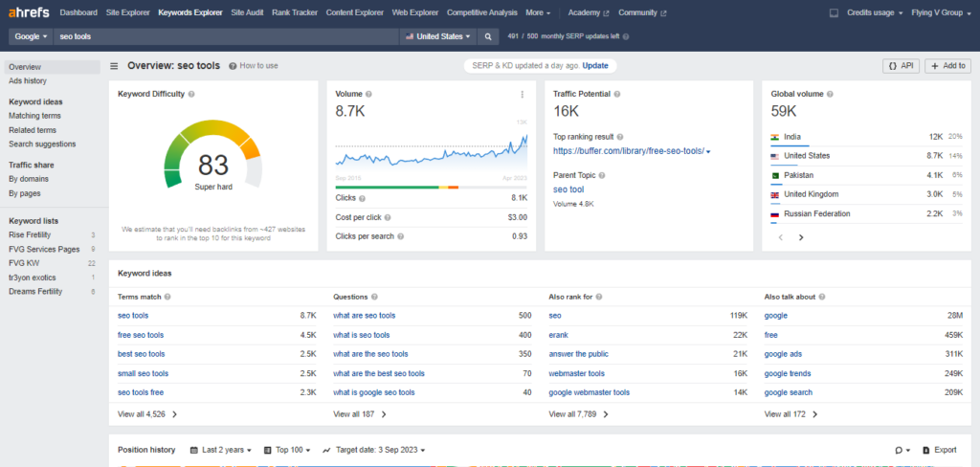The height and width of the screenshot is (467, 980).
Task: Go to next Global volume page arrow
Action: tap(801, 237)
